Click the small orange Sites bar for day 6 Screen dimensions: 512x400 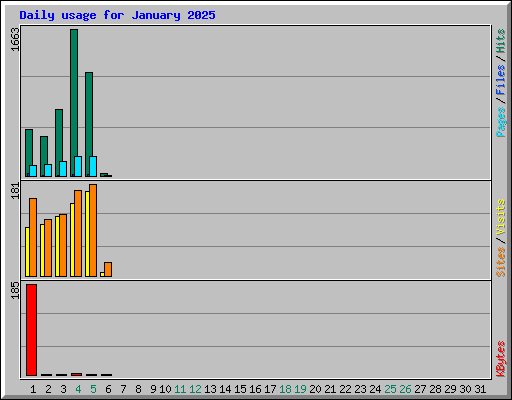coord(108,269)
